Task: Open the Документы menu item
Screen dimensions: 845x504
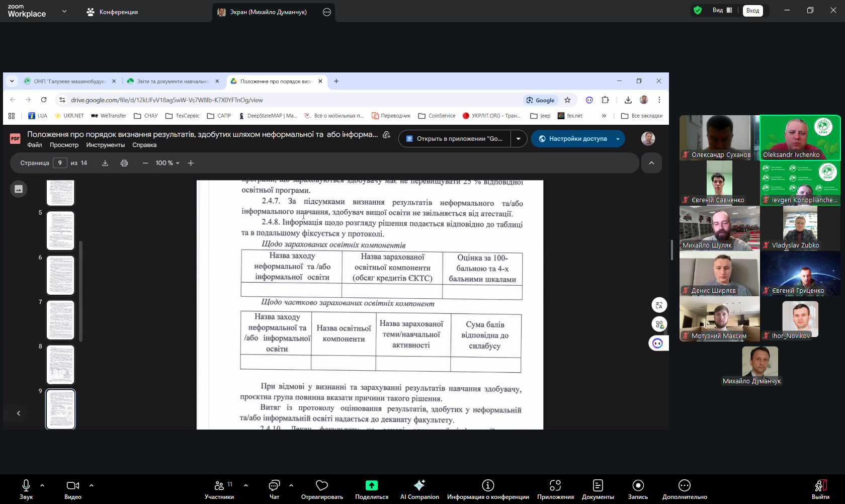Action: [x=598, y=489]
